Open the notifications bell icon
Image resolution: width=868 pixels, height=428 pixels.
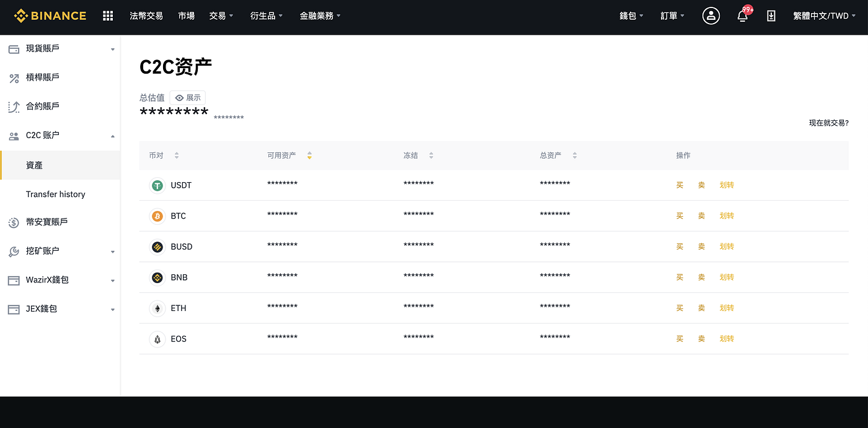pyautogui.click(x=742, y=15)
